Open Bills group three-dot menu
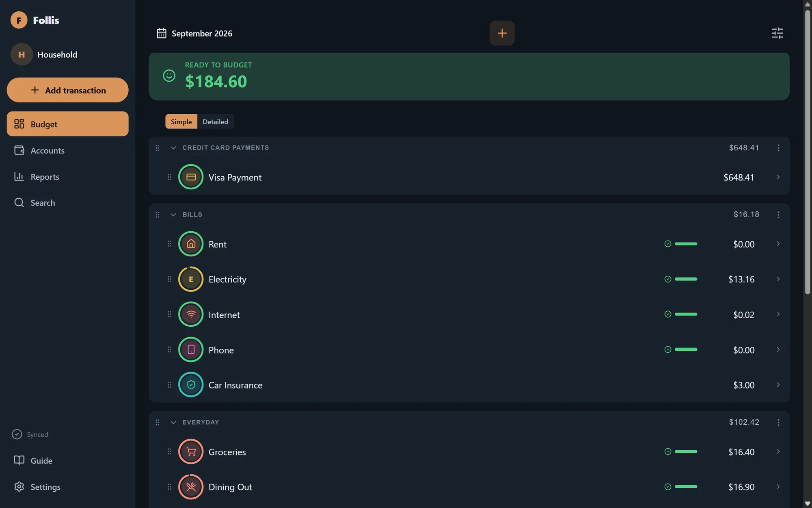The image size is (812, 508). pyautogui.click(x=778, y=215)
